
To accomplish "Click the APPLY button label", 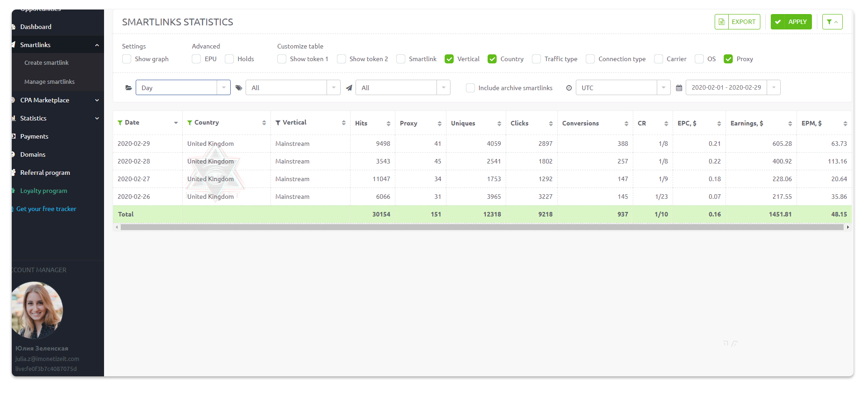I will point(797,22).
